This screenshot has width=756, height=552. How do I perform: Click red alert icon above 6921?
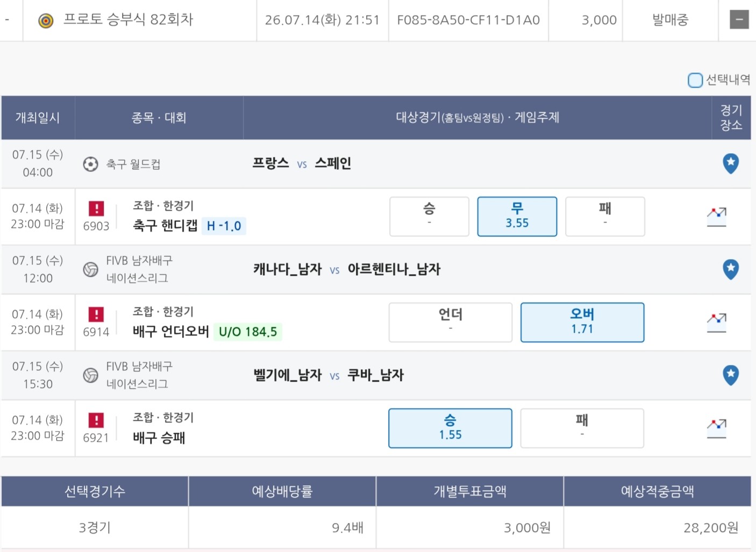point(96,420)
